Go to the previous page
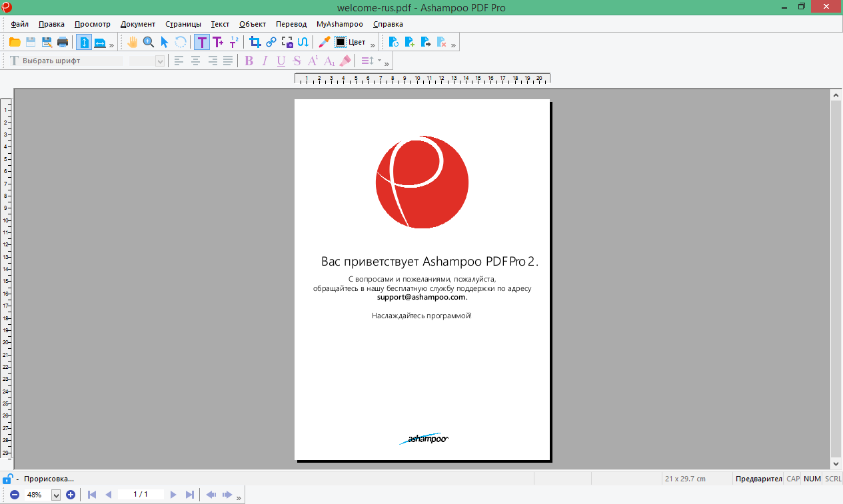Image resolution: width=843 pixels, height=504 pixels. [x=108, y=495]
